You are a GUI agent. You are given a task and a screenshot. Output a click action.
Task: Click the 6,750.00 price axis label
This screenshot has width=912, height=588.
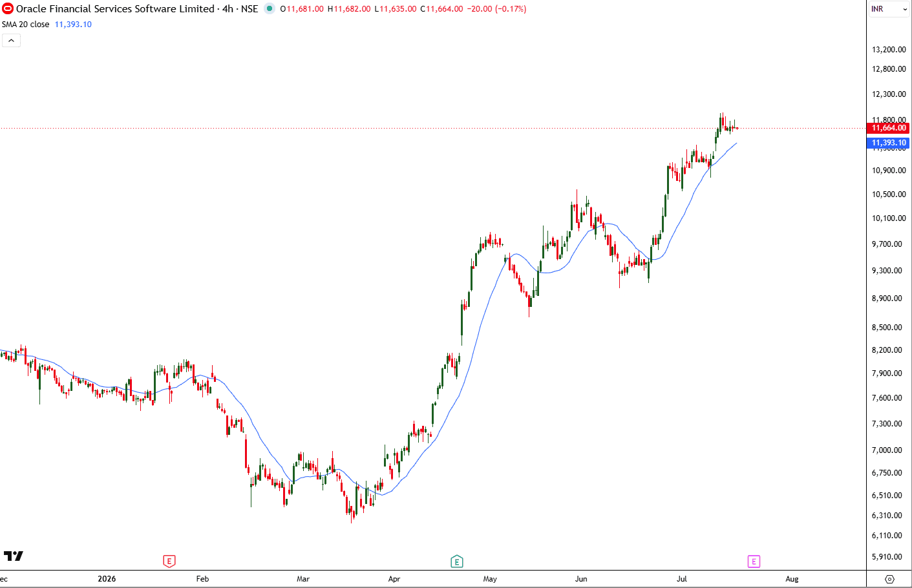[887, 473]
